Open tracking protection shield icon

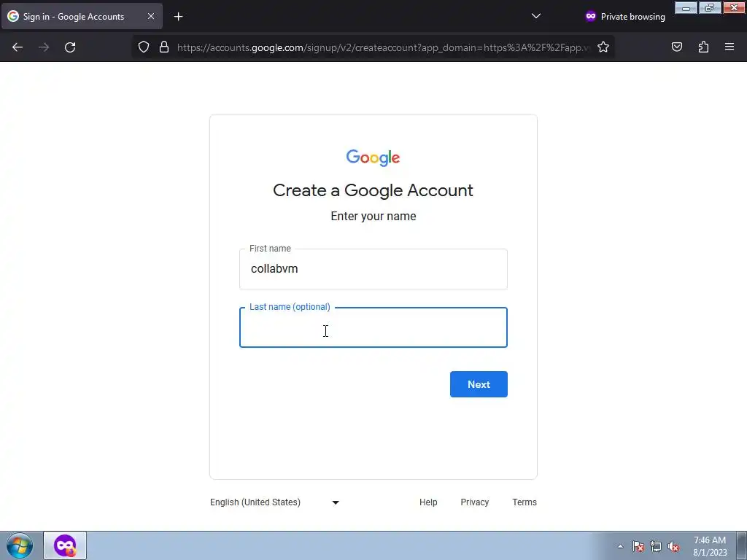pos(144,47)
